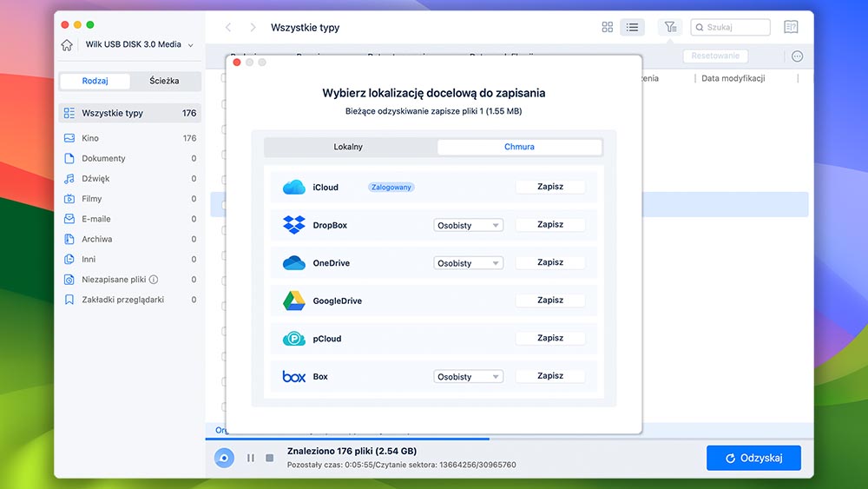Click the Box logo icon
Image resolution: width=868 pixels, height=489 pixels.
point(294,377)
